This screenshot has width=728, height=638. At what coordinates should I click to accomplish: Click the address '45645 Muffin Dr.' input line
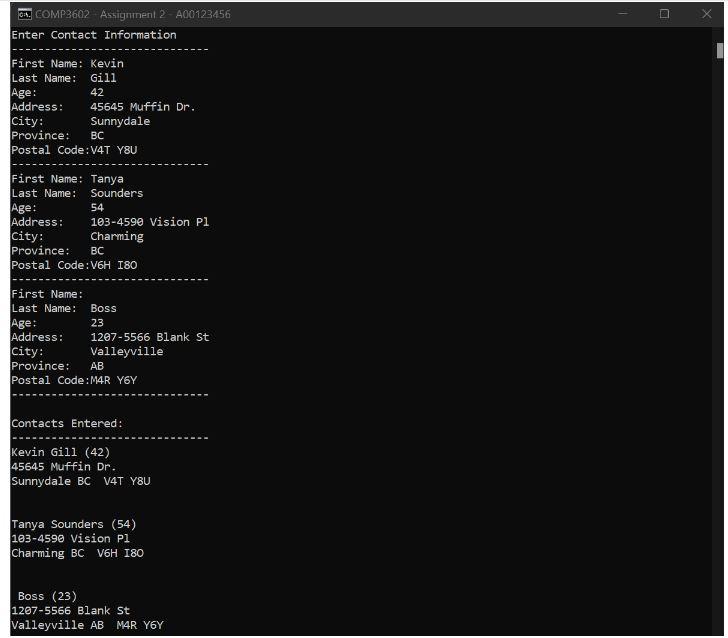(104, 107)
